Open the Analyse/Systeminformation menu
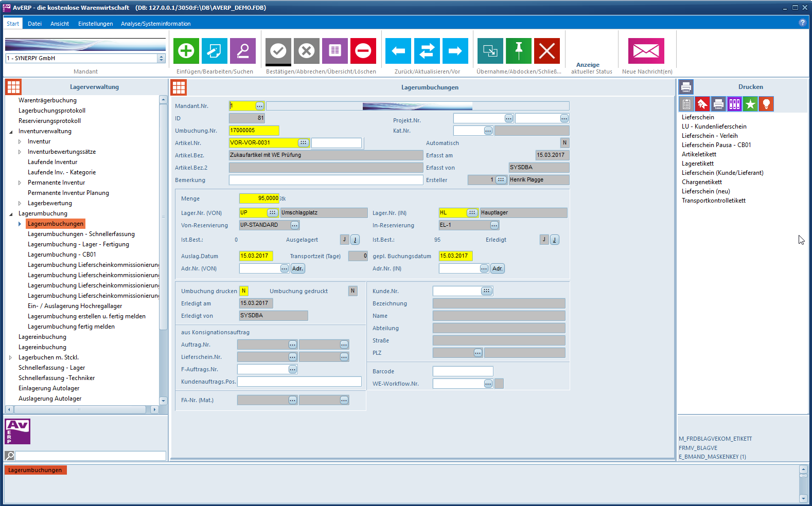Screen dimensions: 812x506 click(155, 24)
